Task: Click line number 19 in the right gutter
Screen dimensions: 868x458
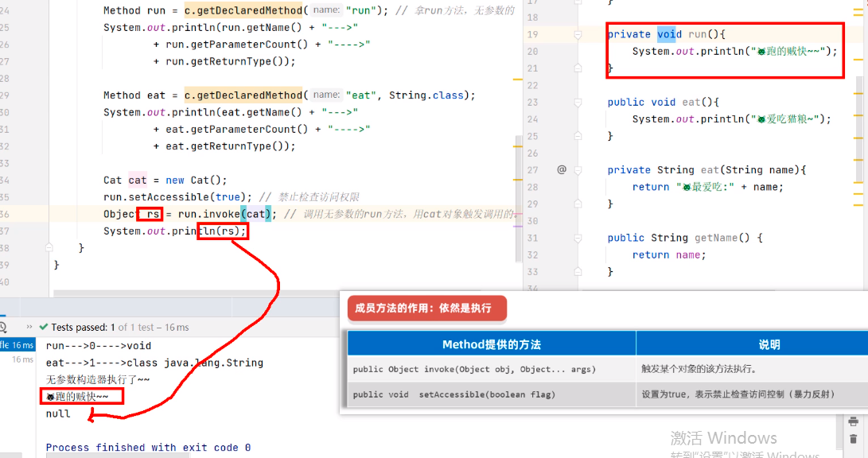Action: click(532, 34)
